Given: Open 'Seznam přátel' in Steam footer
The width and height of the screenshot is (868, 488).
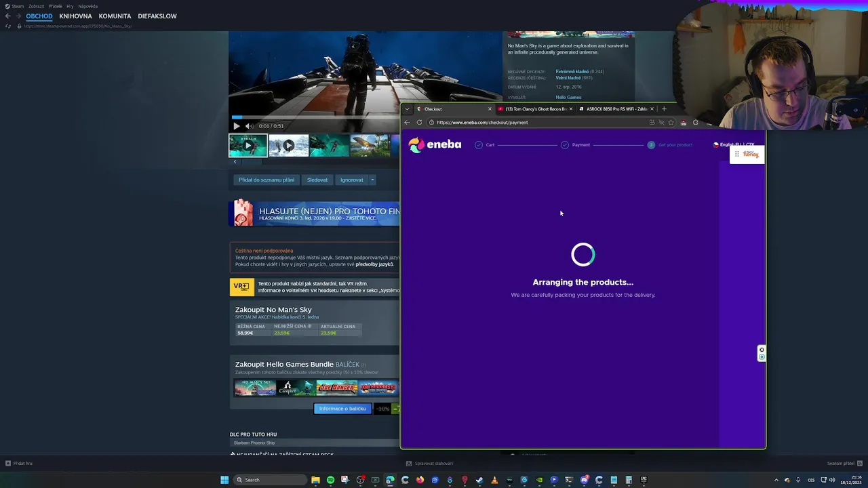Looking at the screenshot, I should pos(844,464).
